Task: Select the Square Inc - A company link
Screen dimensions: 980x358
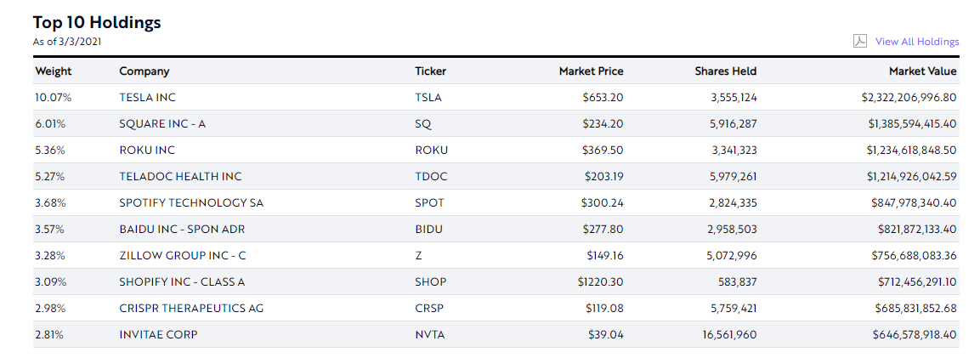Action: [x=162, y=124]
